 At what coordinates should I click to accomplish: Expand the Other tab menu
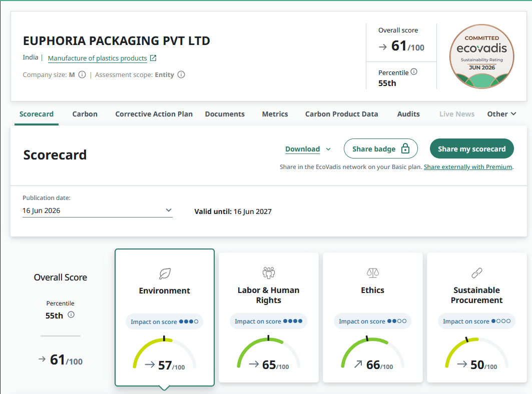501,114
